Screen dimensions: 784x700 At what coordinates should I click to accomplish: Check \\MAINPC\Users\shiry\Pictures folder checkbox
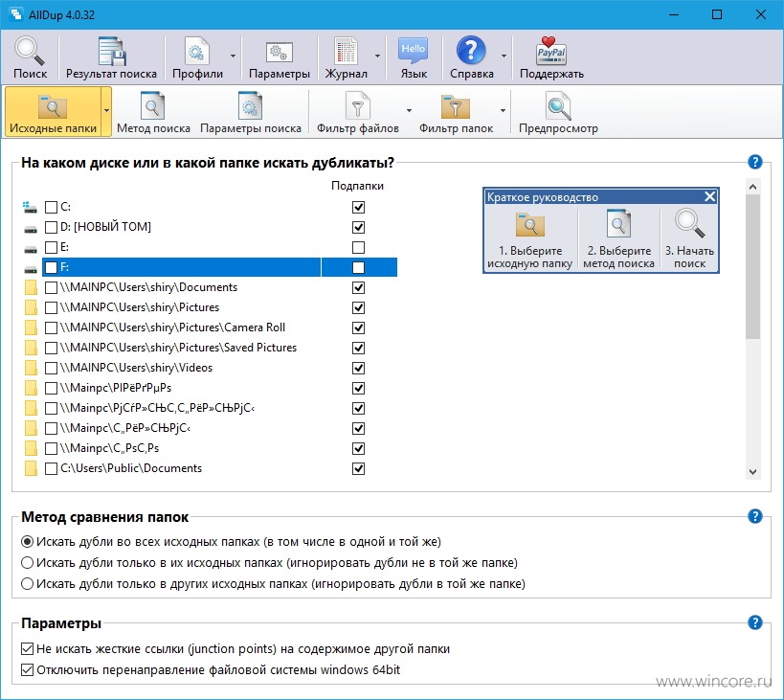pos(51,307)
